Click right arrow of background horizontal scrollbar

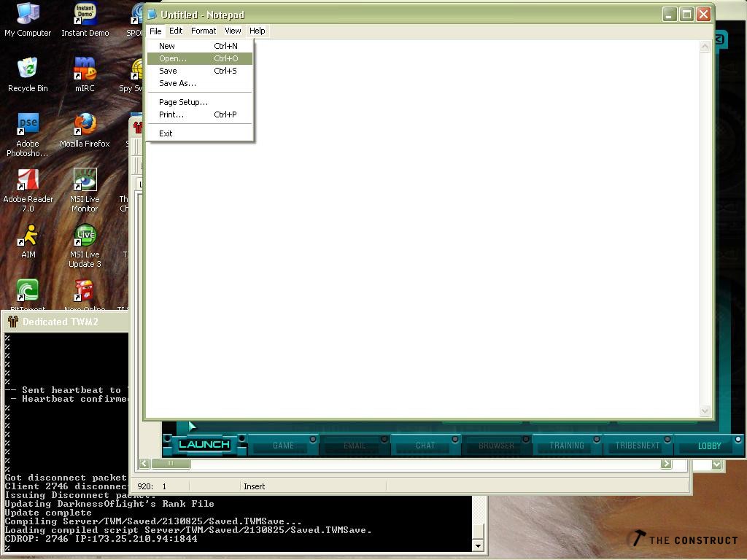(667, 463)
